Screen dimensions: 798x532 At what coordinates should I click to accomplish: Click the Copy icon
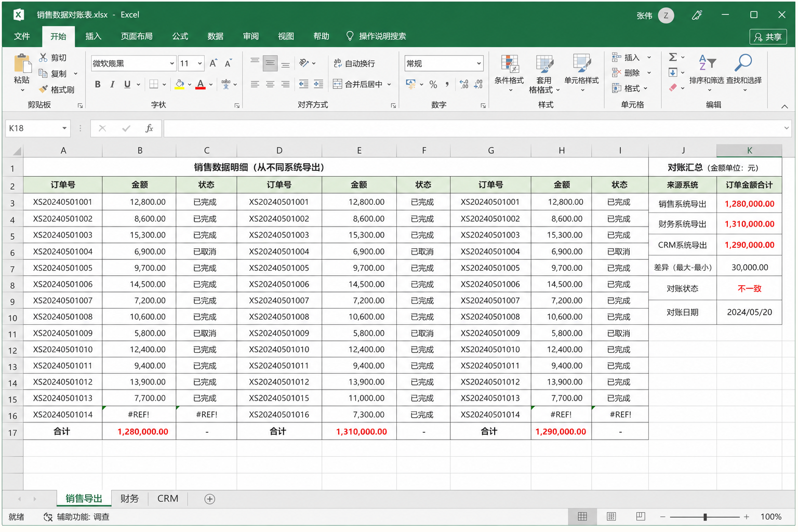(44, 73)
